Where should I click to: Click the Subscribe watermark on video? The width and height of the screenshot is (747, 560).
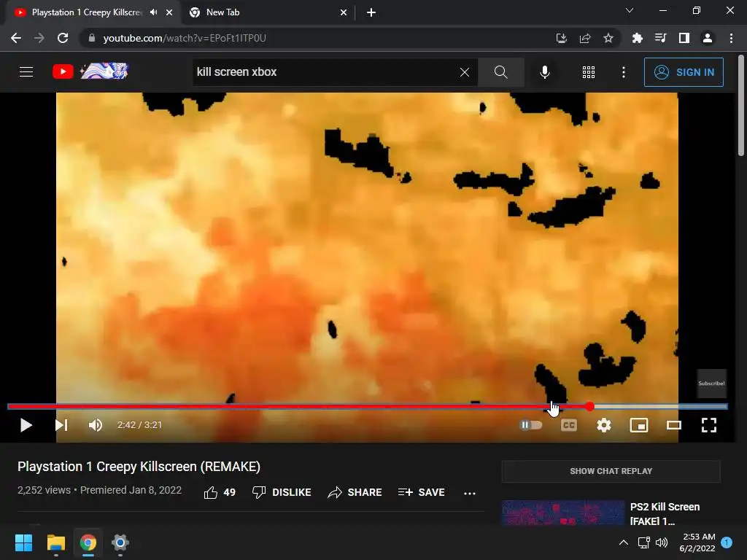click(712, 384)
